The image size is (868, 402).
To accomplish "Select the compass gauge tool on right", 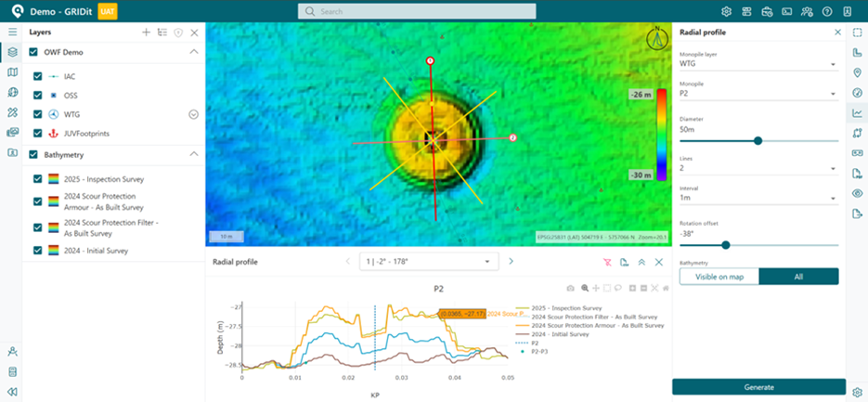I will tap(858, 93).
